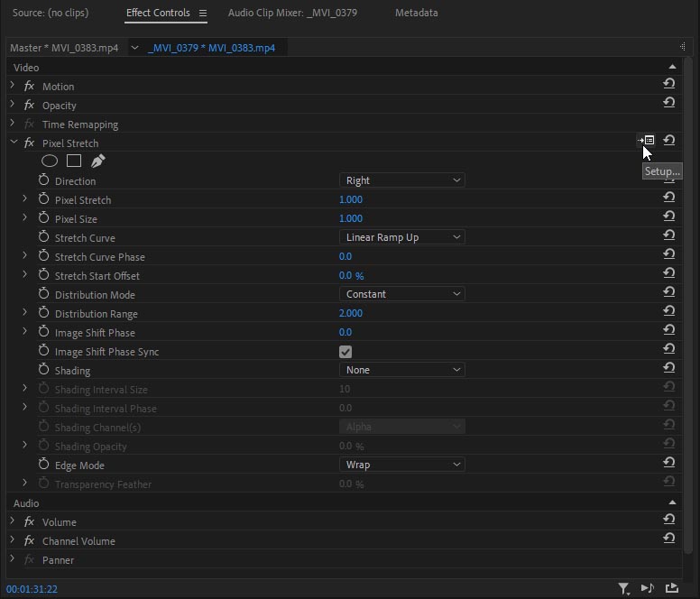Image resolution: width=700 pixels, height=599 pixels.
Task: Open the Metadata tab
Action: tap(416, 13)
